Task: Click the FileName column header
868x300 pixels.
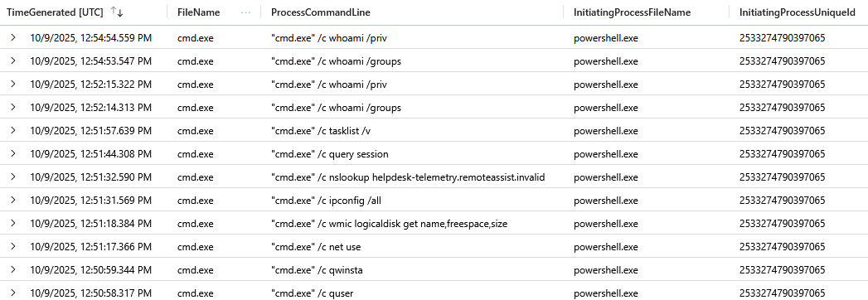Action: [198, 12]
